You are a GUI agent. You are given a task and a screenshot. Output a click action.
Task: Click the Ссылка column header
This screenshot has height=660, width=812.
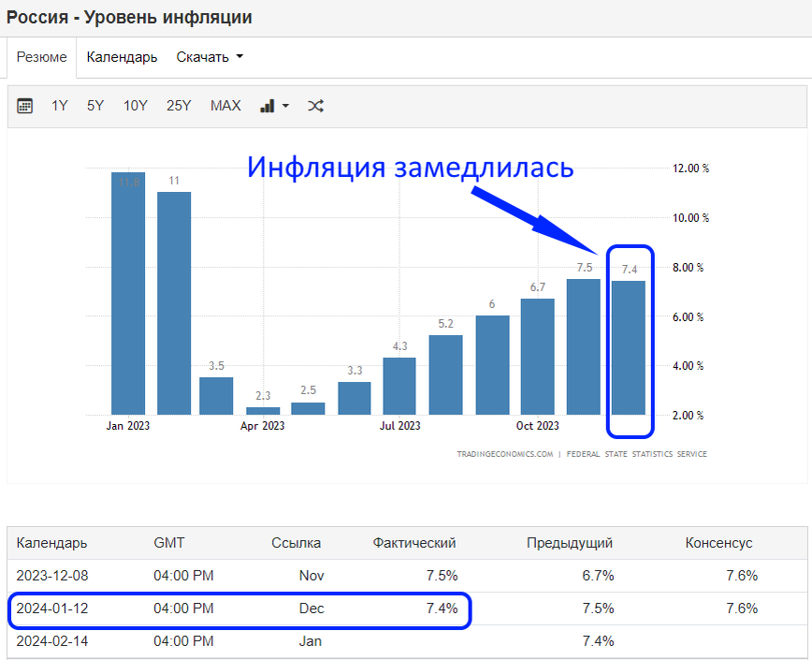coord(297,543)
